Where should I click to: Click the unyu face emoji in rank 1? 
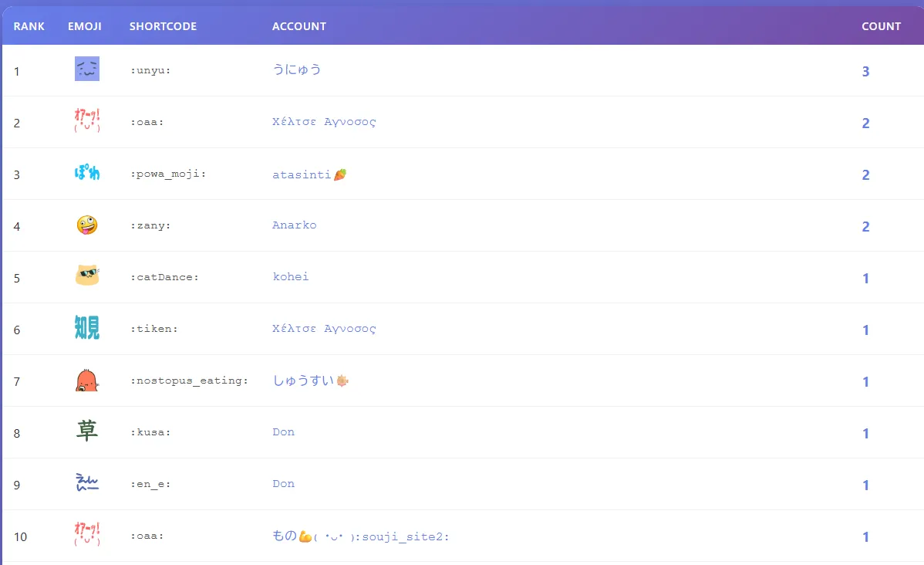87,69
